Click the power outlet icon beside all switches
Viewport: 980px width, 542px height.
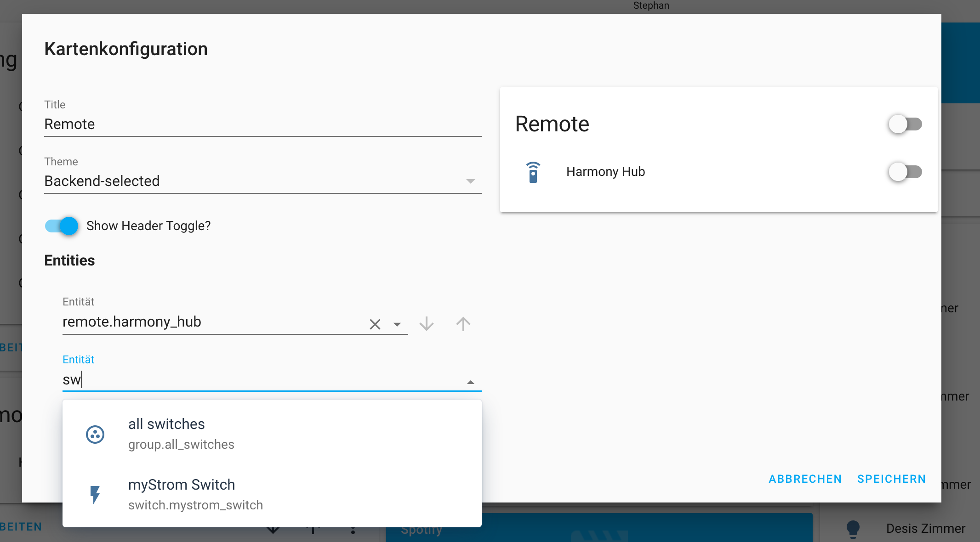click(x=95, y=434)
